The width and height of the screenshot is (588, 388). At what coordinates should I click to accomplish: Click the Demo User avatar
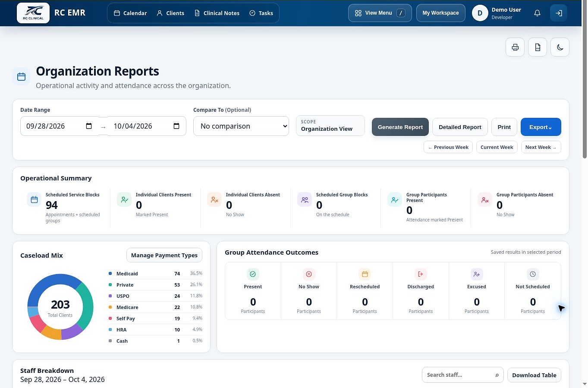(480, 13)
